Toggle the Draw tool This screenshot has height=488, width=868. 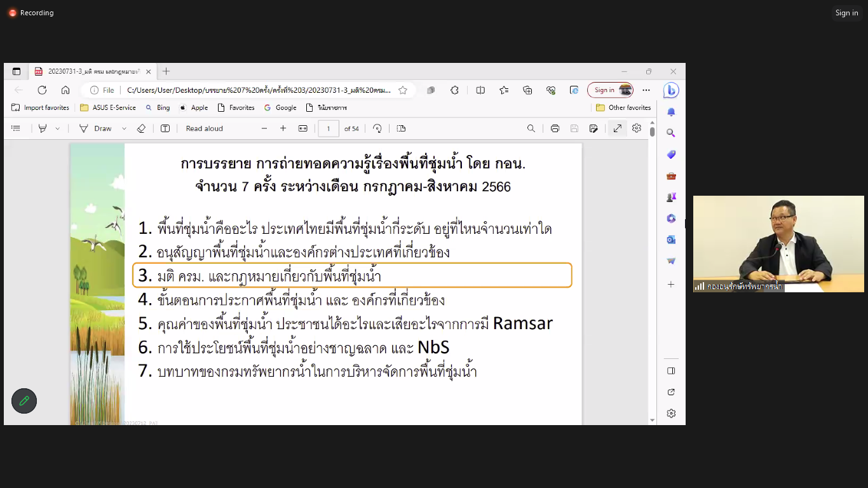pyautogui.click(x=95, y=128)
